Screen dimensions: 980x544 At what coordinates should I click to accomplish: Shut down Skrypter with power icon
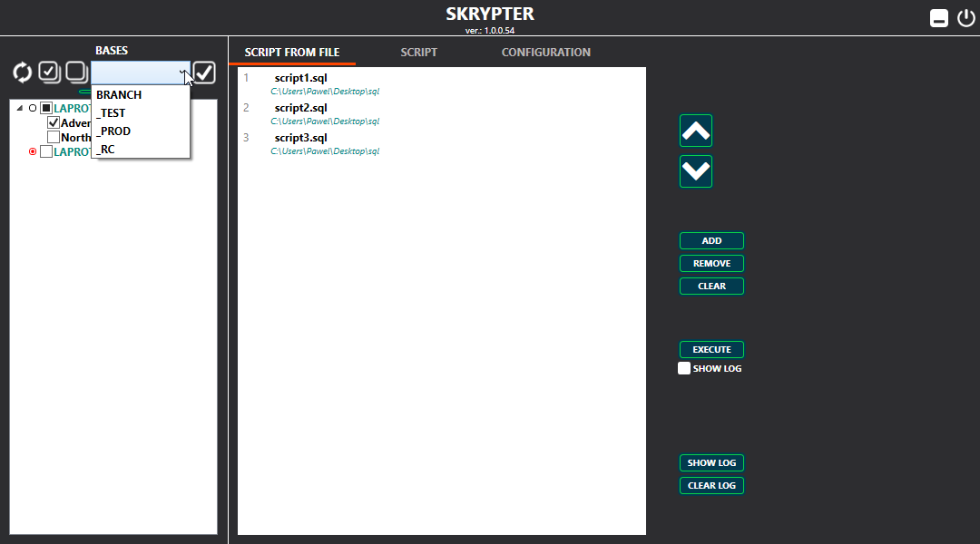(965, 18)
